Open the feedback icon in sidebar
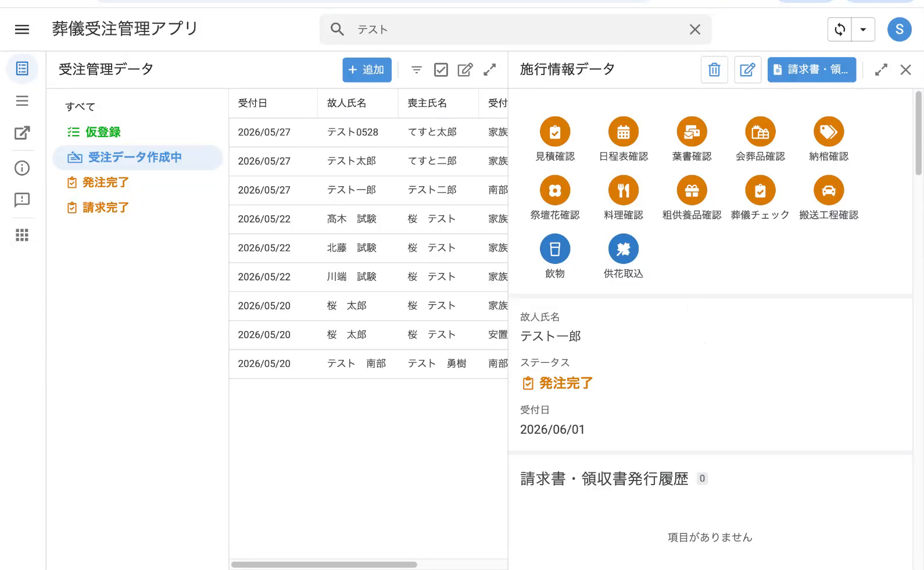Screen dimensions: 924x570 pos(22,200)
